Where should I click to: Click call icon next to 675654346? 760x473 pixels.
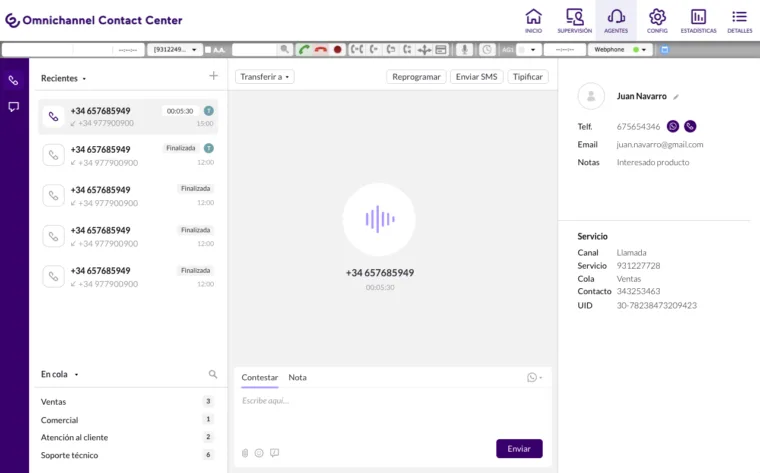tap(690, 126)
